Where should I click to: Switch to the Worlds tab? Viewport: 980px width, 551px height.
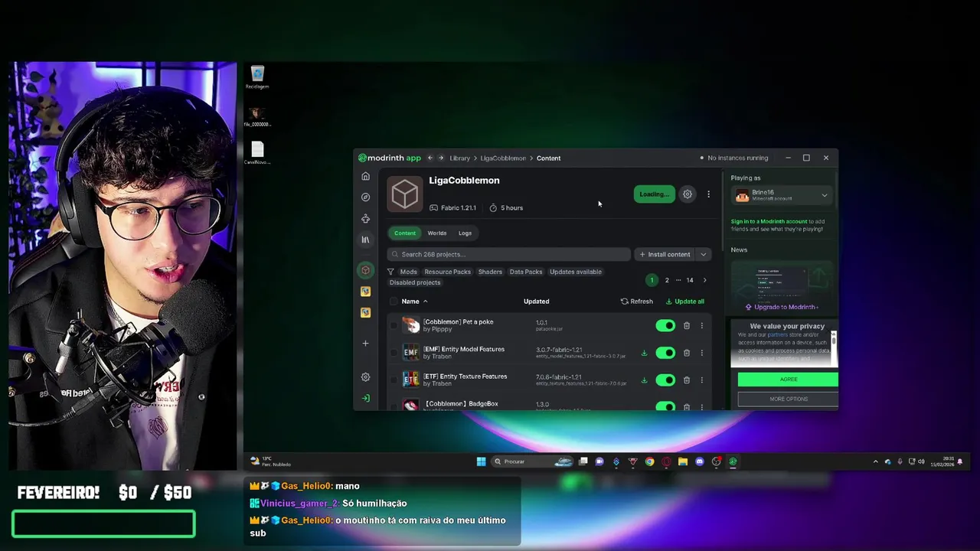point(437,233)
